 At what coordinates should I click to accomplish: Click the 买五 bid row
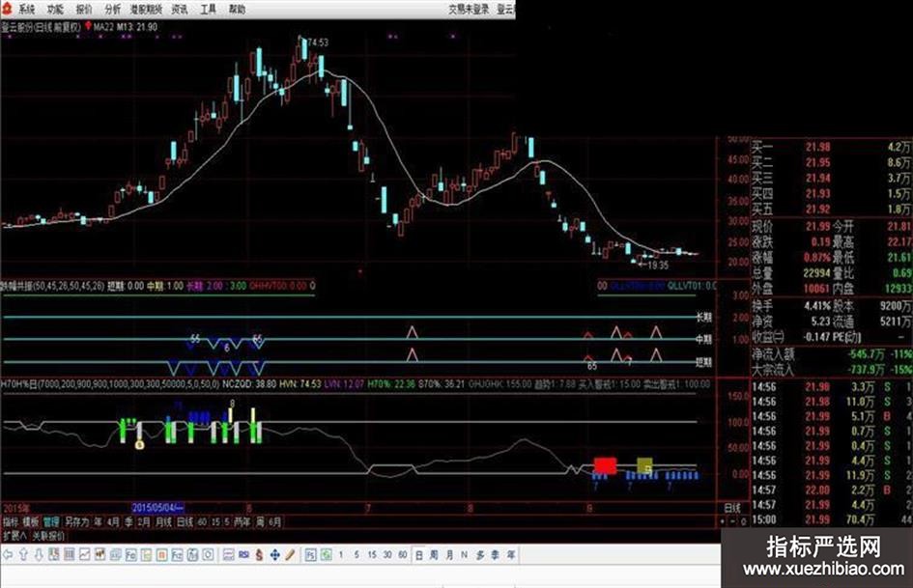pos(832,209)
